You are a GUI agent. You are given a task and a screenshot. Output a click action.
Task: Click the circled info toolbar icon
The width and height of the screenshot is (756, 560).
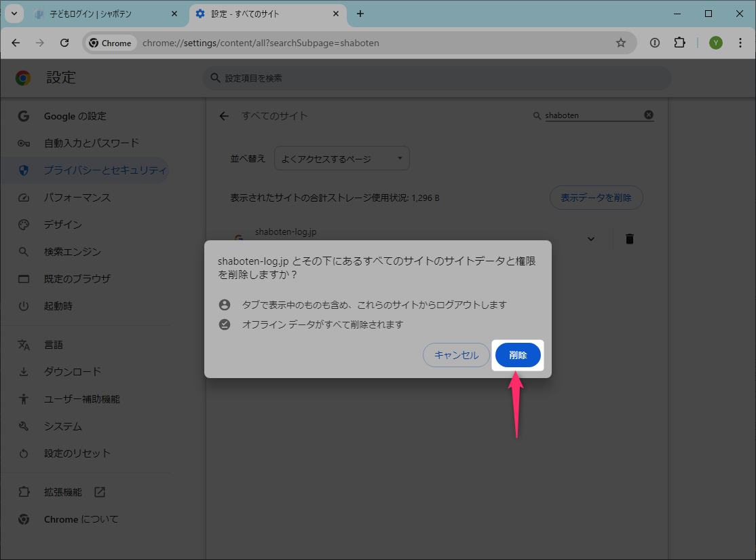tap(655, 43)
